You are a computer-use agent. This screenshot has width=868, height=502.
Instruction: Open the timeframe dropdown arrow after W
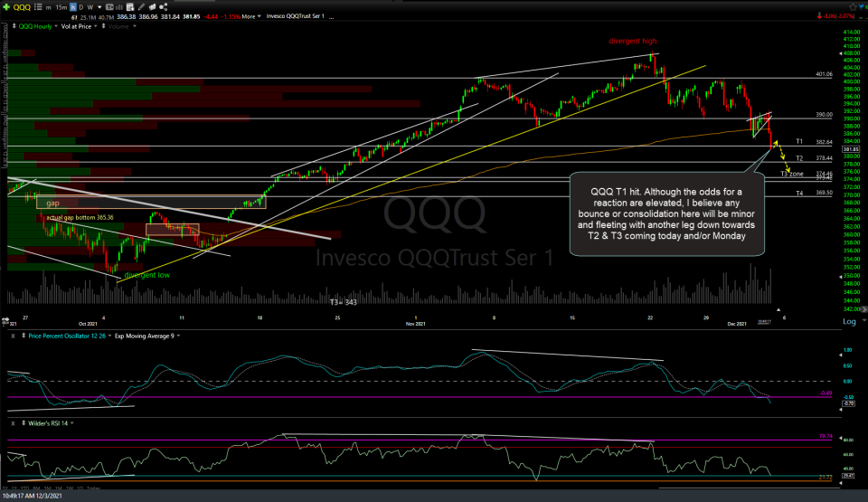pos(99,7)
